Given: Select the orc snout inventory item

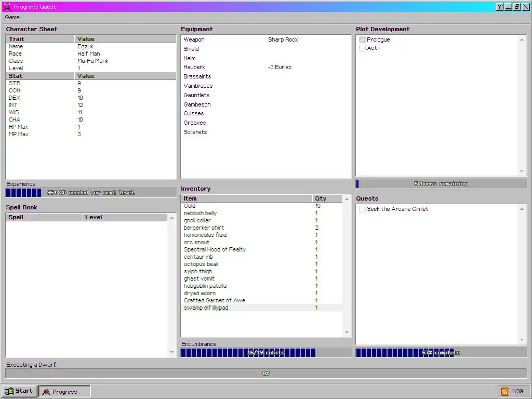Looking at the screenshot, I should [262, 242].
